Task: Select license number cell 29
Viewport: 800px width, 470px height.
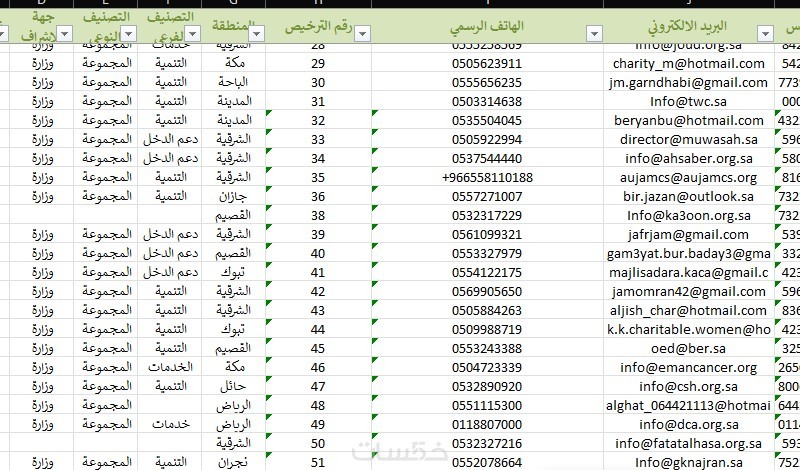Action: click(318, 63)
